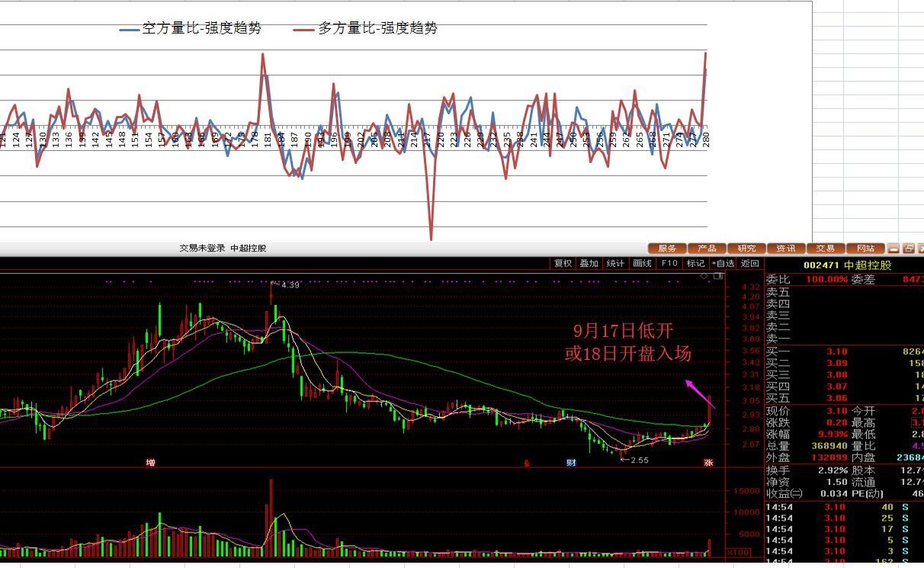
Task: Click the 买三 bid price 3.08
Action: point(837,374)
